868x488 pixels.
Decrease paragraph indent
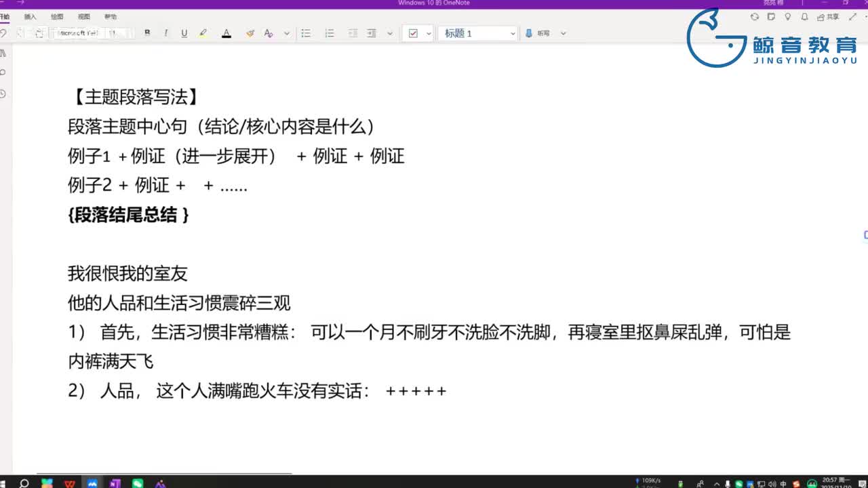[353, 33]
